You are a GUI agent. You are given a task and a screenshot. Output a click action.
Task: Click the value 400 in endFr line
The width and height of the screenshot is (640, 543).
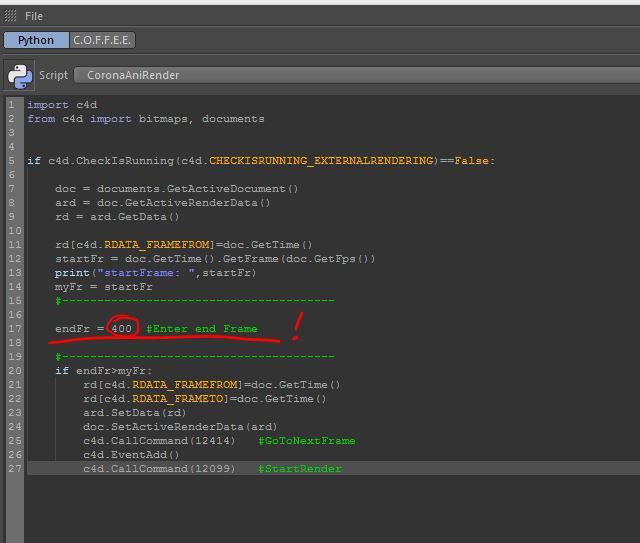tap(121, 329)
